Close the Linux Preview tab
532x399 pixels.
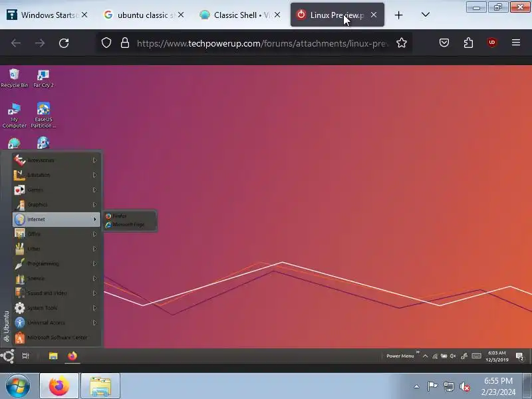coord(374,15)
